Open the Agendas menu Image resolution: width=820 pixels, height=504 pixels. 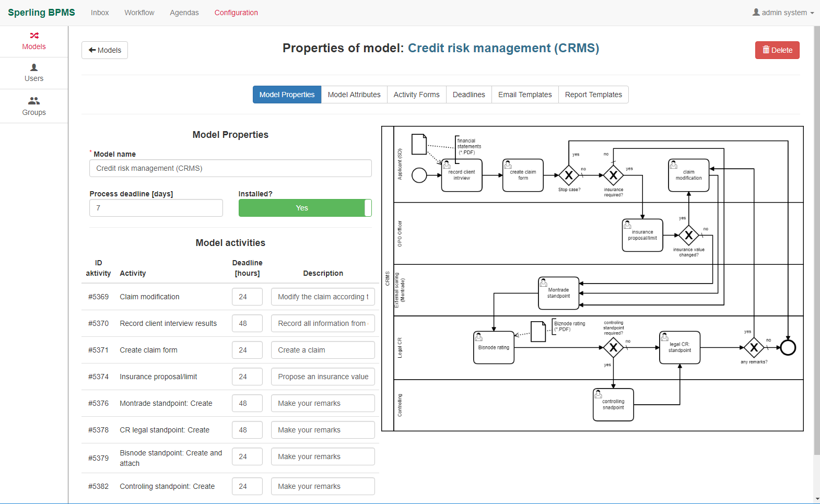point(184,13)
